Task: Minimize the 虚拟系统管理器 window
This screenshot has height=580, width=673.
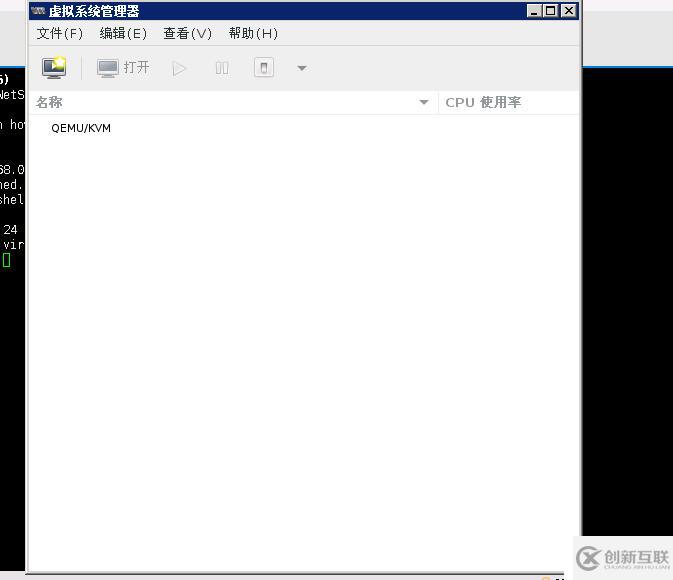Action: coord(534,11)
